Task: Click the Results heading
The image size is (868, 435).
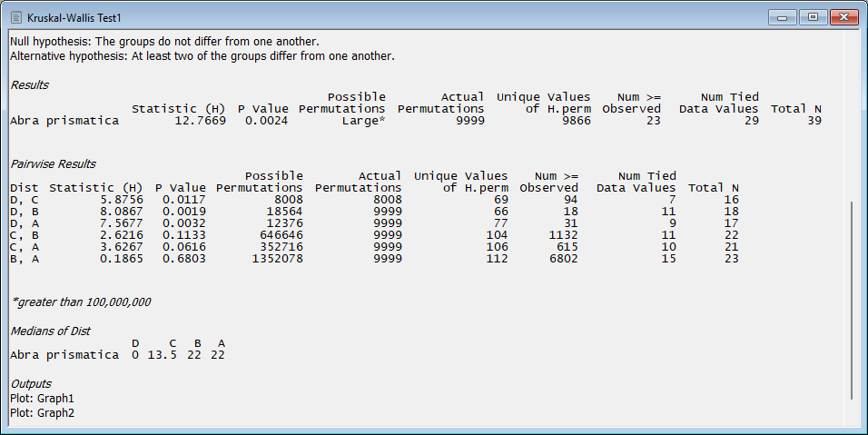Action: pyautogui.click(x=29, y=85)
